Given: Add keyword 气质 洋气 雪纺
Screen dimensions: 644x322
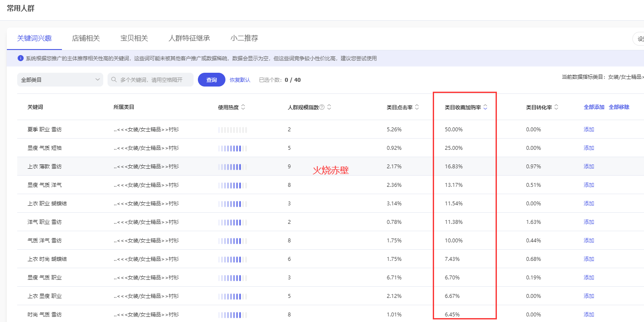Looking at the screenshot, I should coord(589,241).
